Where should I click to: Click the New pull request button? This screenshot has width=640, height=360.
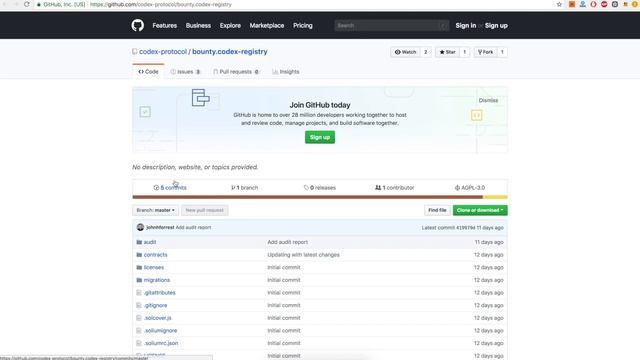tap(205, 210)
